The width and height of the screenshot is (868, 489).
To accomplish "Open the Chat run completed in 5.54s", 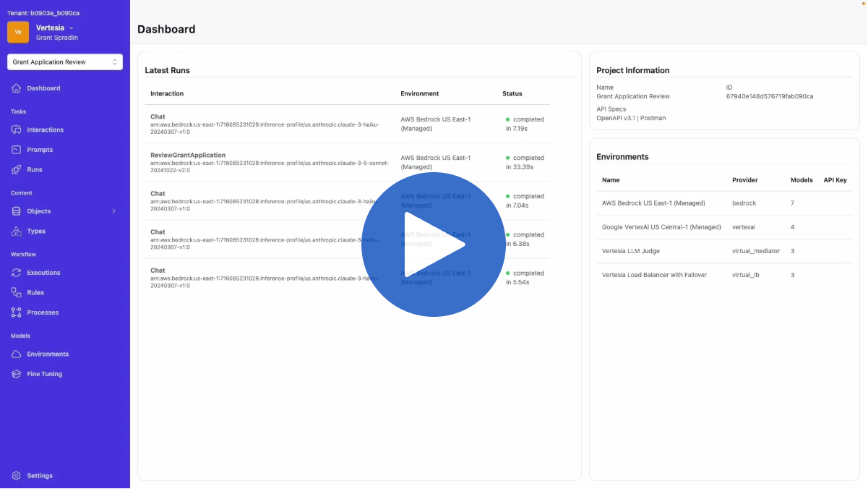I will click(x=347, y=278).
